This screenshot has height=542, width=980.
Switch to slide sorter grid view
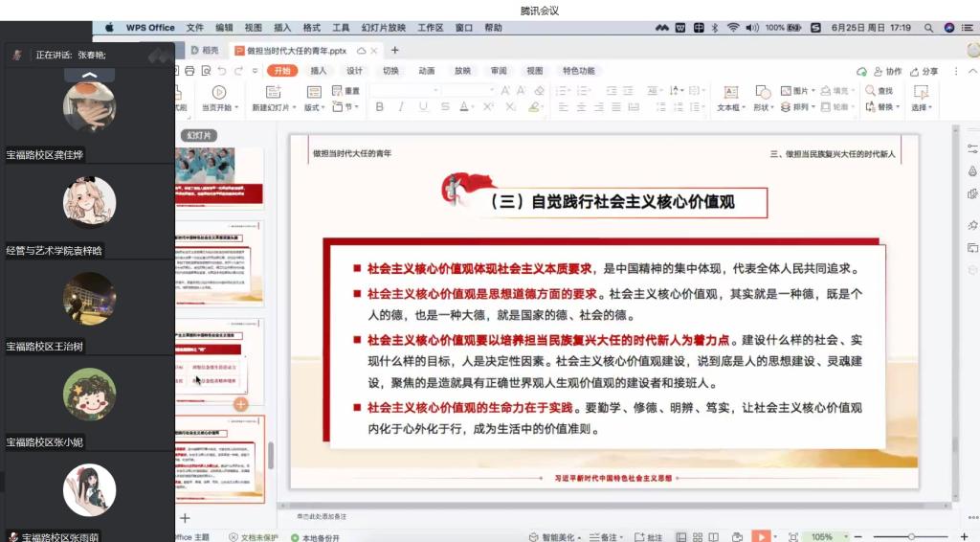point(698,537)
